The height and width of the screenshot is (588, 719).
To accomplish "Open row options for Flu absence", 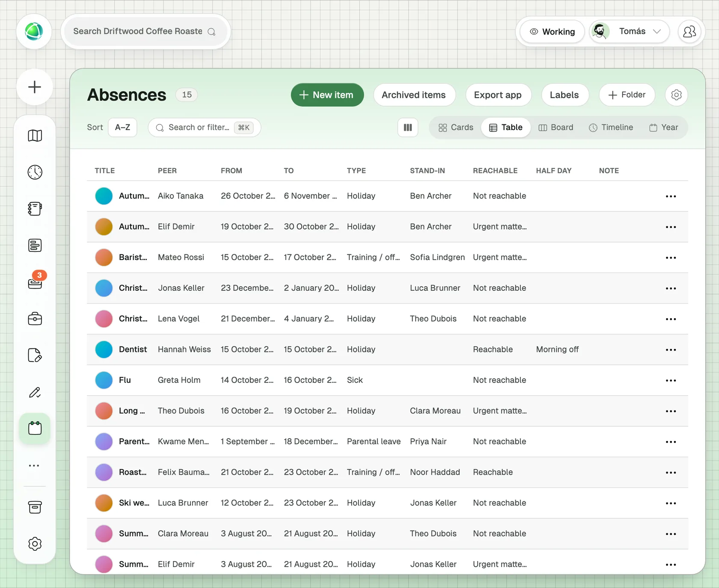I will tap(671, 381).
